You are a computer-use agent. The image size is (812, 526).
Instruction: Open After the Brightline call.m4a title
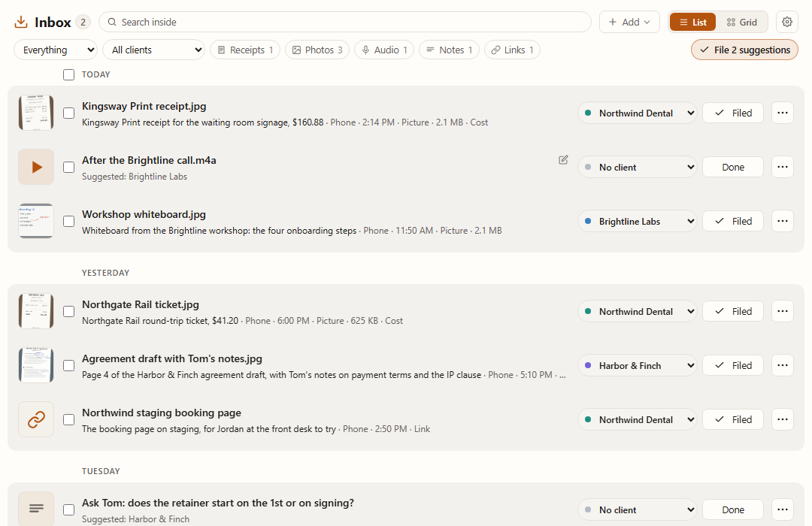pos(149,161)
